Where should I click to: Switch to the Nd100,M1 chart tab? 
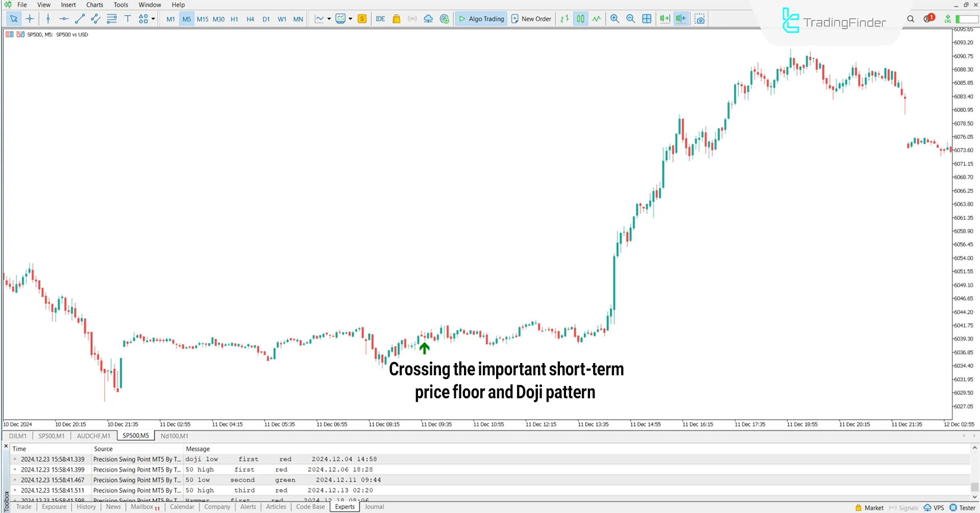pos(174,435)
